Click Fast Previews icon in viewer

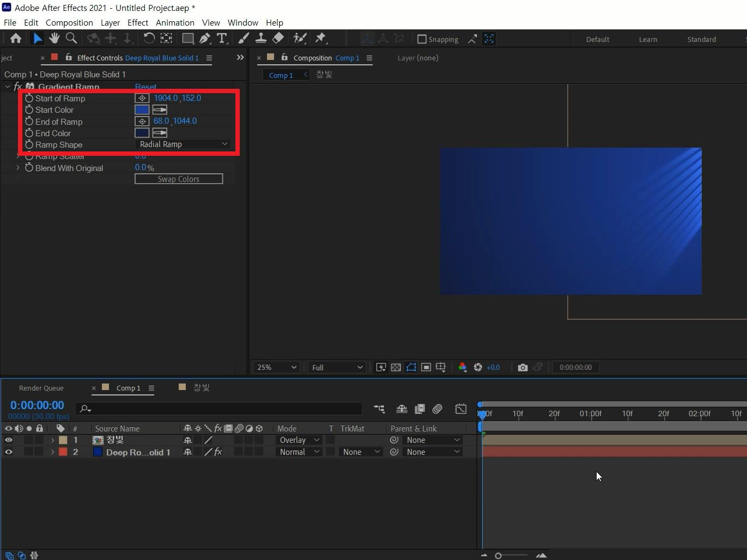click(381, 367)
